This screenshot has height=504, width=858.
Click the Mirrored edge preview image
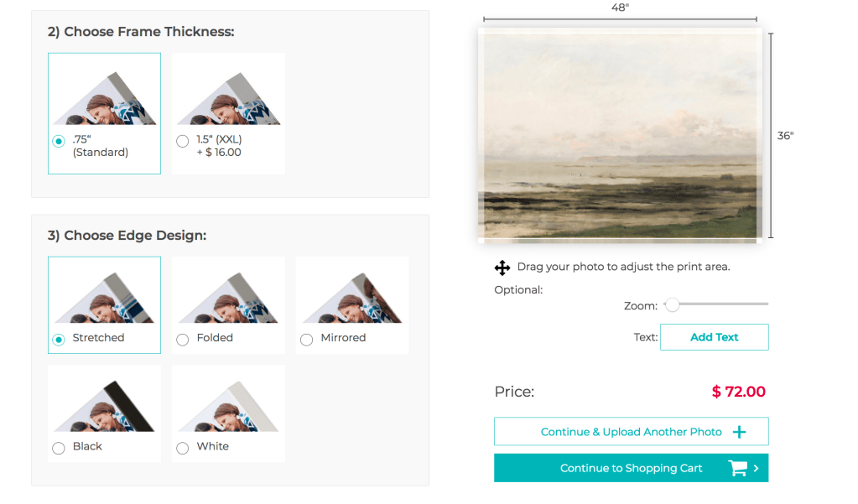[352, 294]
